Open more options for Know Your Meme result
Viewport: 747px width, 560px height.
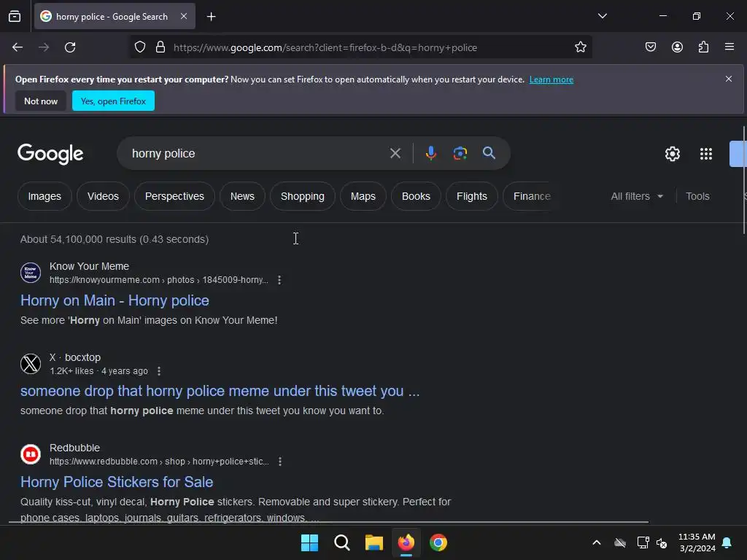279,280
